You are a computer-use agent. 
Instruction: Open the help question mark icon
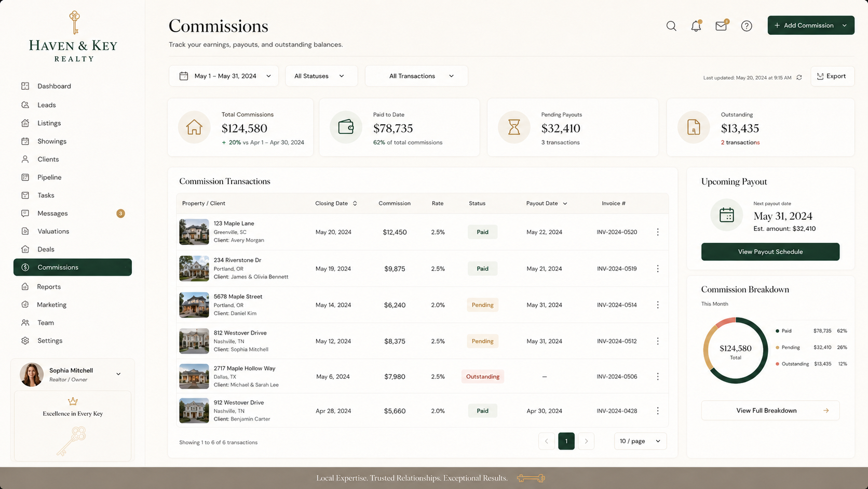[747, 26]
